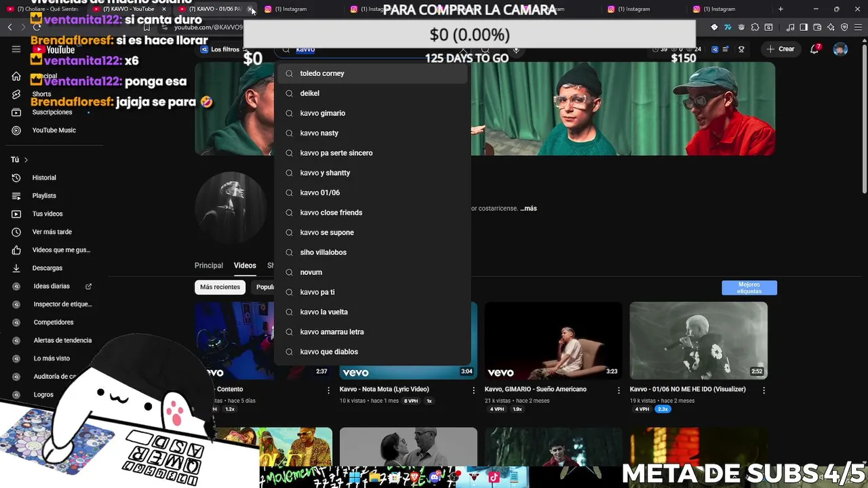
Task: Open Playlists in the sidebar
Action: pos(44,196)
